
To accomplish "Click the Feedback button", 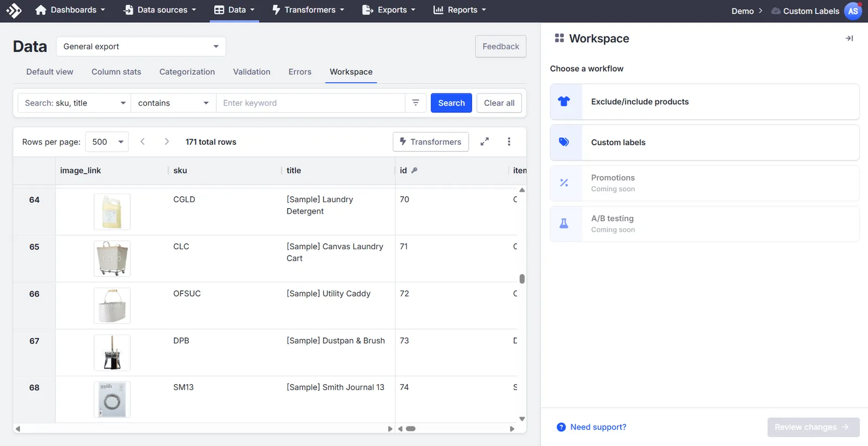I will click(501, 47).
